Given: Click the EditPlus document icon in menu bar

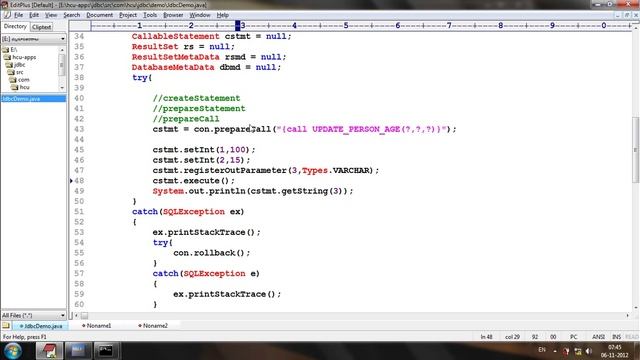Looking at the screenshot, I should tap(7, 15).
